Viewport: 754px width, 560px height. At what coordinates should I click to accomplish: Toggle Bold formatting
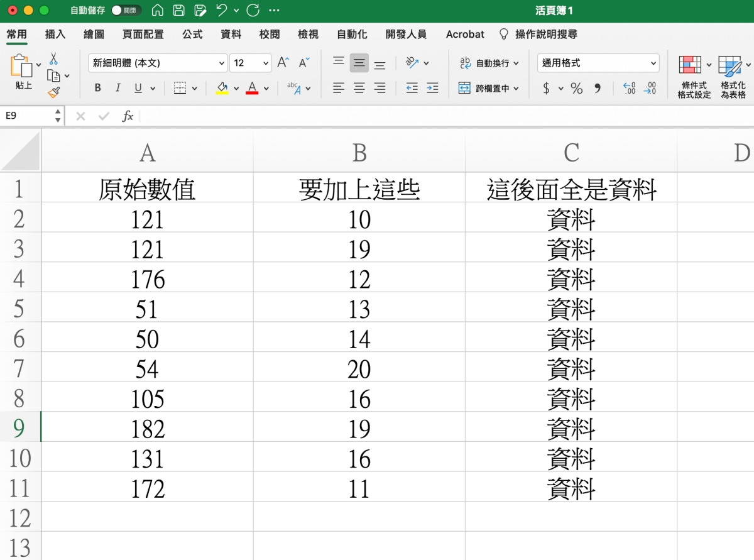tap(97, 88)
